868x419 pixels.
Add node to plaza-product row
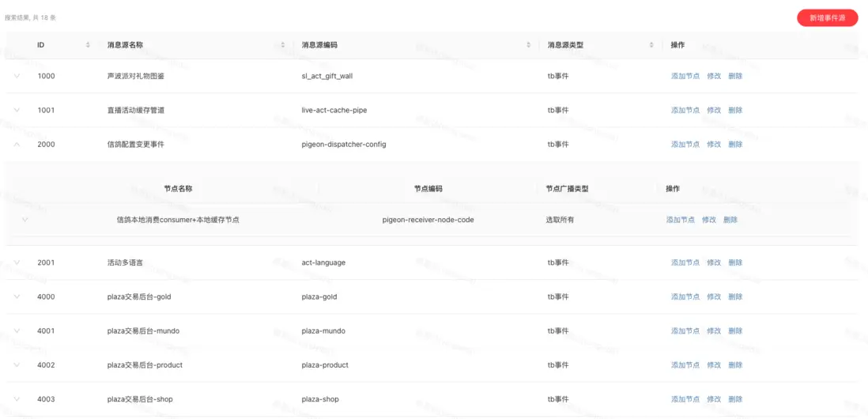point(685,365)
